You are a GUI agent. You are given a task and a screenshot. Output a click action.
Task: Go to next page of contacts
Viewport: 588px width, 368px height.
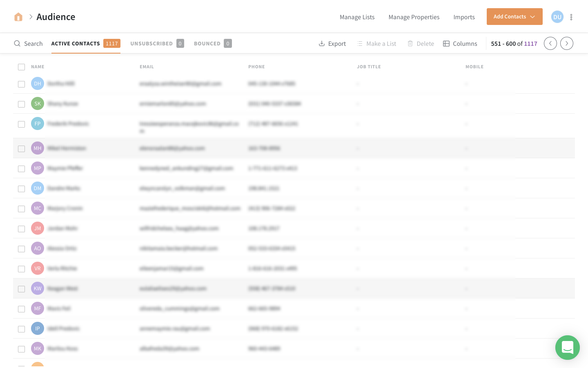[567, 43]
